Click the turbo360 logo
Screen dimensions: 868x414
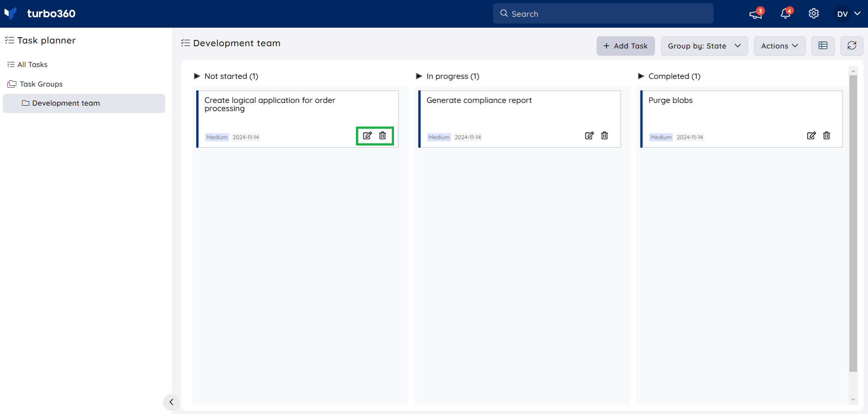40,14
